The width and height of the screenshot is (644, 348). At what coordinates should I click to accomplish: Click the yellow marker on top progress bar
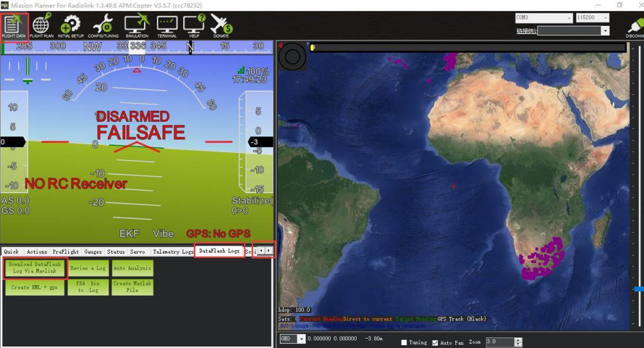coord(313,47)
